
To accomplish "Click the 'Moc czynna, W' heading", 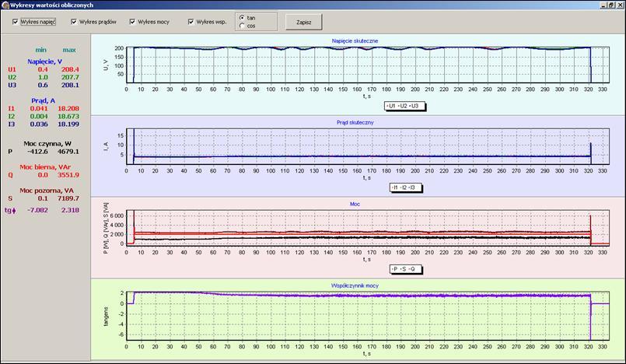I will 47,144.
